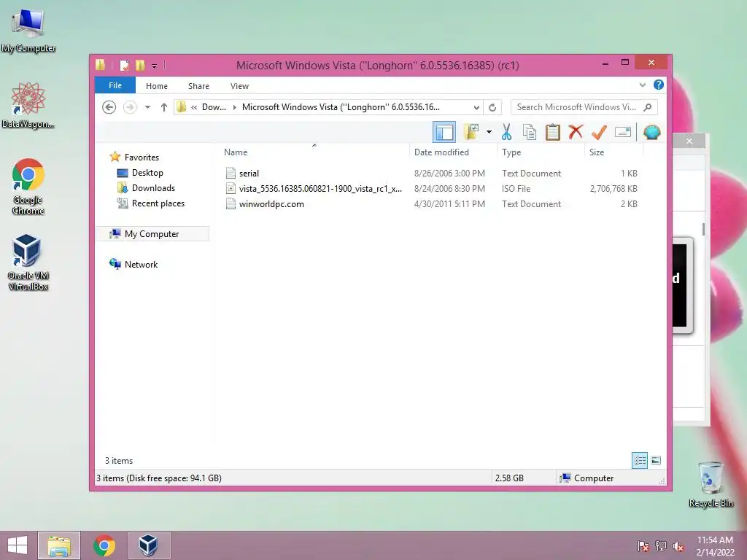Refresh the current folder

pos(492,108)
